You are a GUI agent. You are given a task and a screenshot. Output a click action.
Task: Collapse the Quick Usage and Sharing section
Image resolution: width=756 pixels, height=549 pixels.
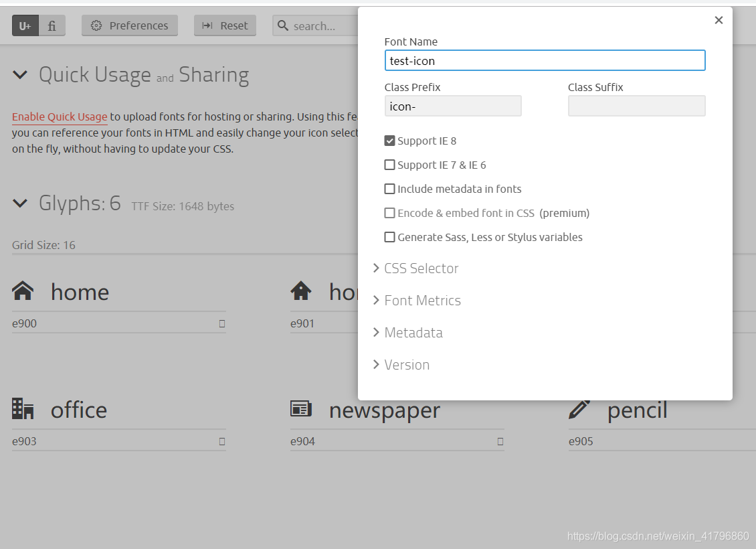20,75
